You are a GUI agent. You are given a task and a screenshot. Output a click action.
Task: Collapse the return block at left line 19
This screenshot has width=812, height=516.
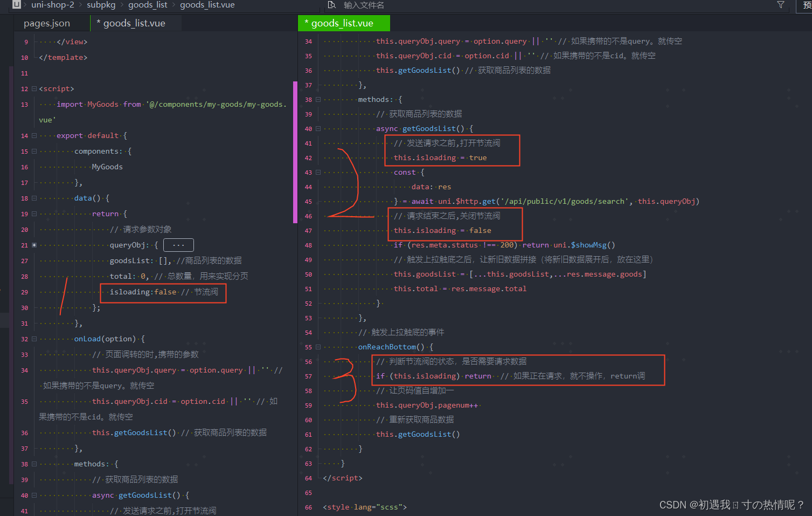(x=34, y=214)
